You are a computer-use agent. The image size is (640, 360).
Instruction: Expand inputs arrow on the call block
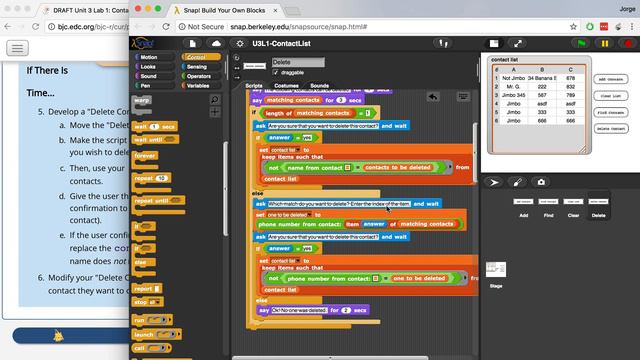click(x=169, y=348)
